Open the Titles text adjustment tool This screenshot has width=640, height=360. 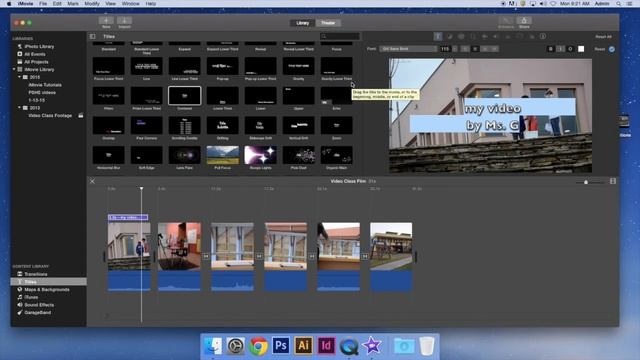click(438, 36)
